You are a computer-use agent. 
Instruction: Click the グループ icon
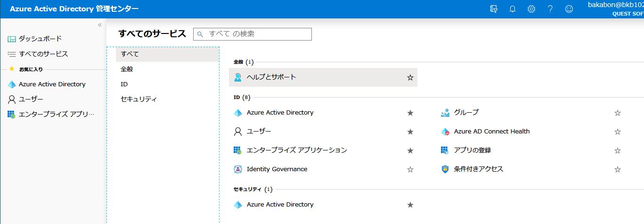click(445, 113)
